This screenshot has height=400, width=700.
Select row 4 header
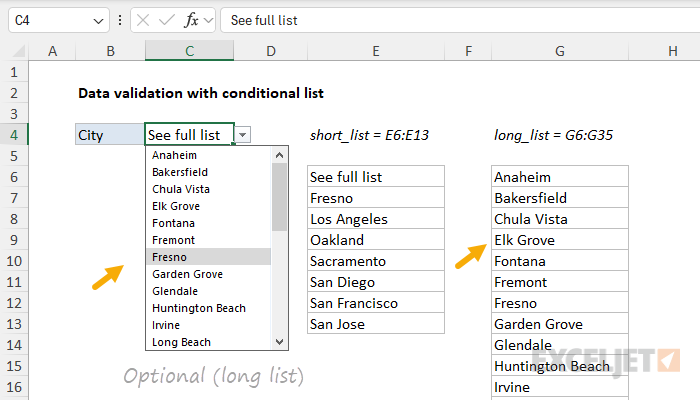point(14,135)
